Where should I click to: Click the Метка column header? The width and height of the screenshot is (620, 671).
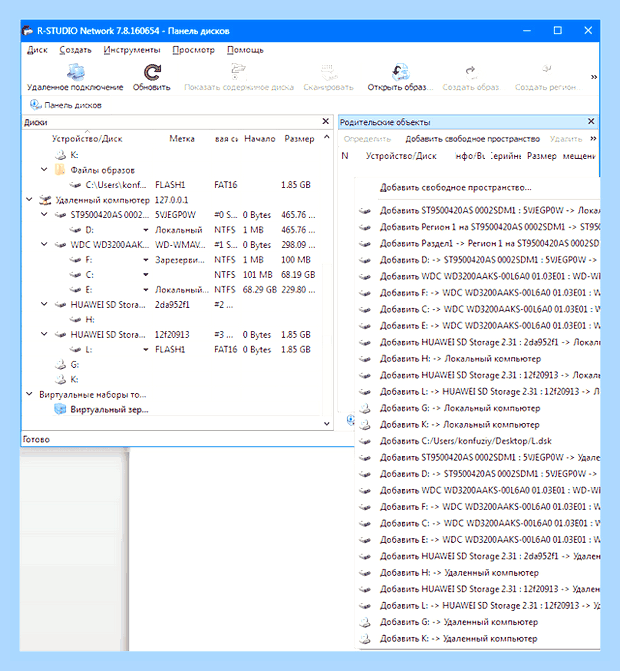point(182,139)
